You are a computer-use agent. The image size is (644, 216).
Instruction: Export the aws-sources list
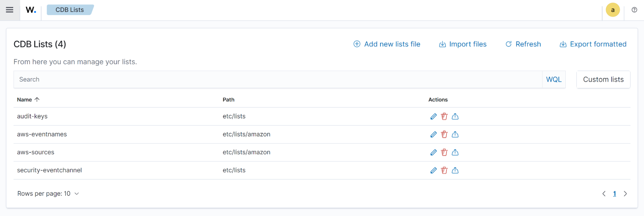[x=455, y=153]
